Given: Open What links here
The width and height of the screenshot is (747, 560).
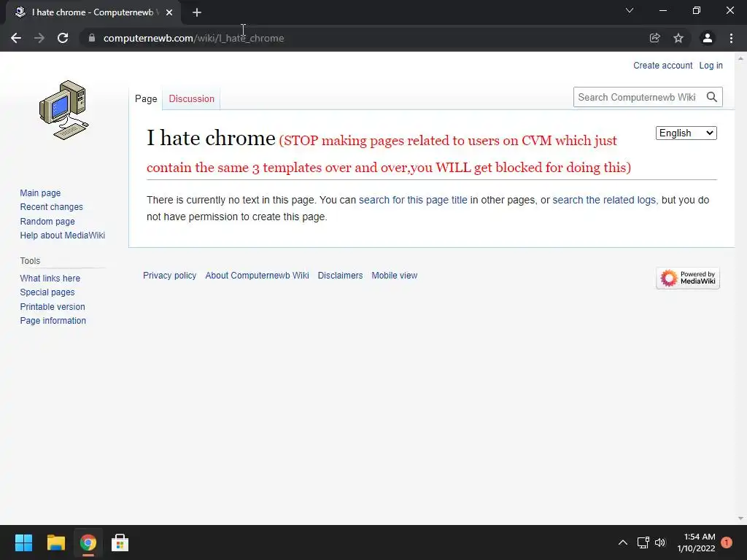Looking at the screenshot, I should [x=50, y=278].
